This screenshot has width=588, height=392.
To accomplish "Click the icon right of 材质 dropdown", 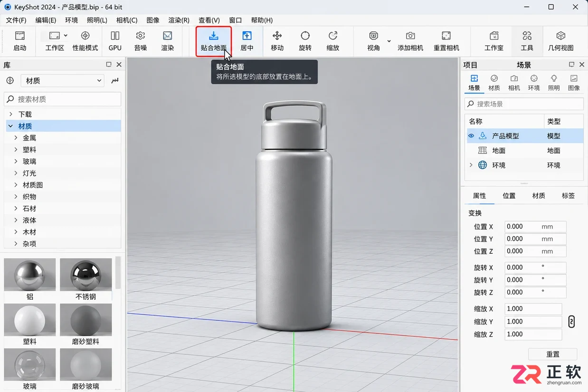I will click(115, 81).
